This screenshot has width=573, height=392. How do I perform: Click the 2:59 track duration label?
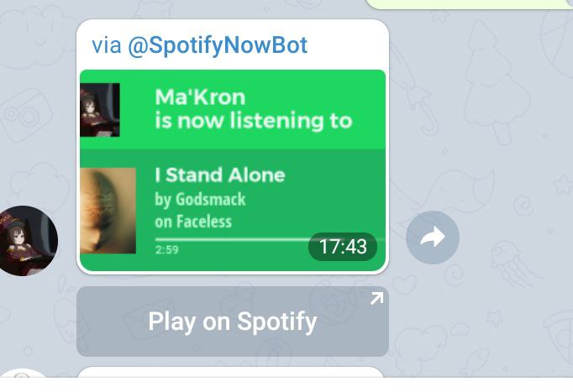pos(166,249)
